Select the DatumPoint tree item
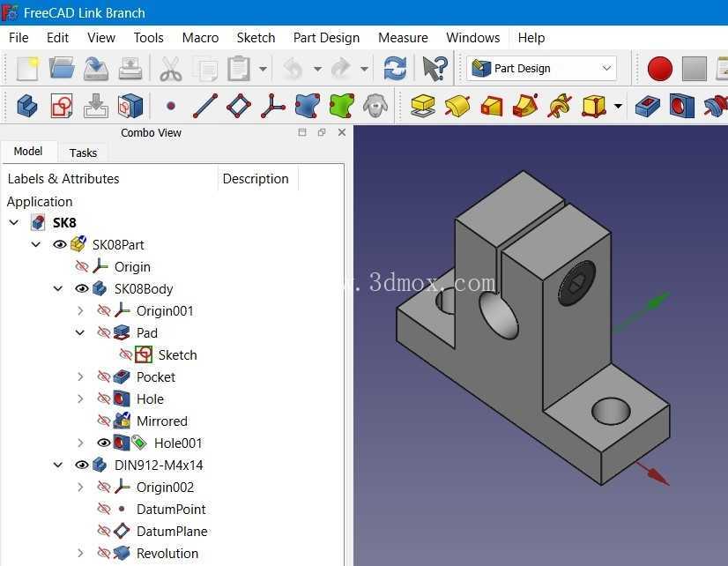The width and height of the screenshot is (728, 566). click(171, 509)
